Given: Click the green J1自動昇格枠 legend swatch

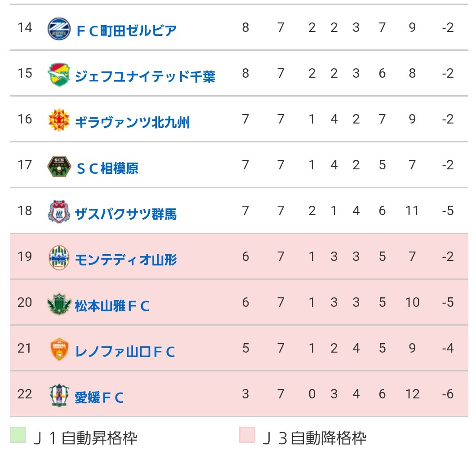Looking at the screenshot, I should (x=18, y=435).
